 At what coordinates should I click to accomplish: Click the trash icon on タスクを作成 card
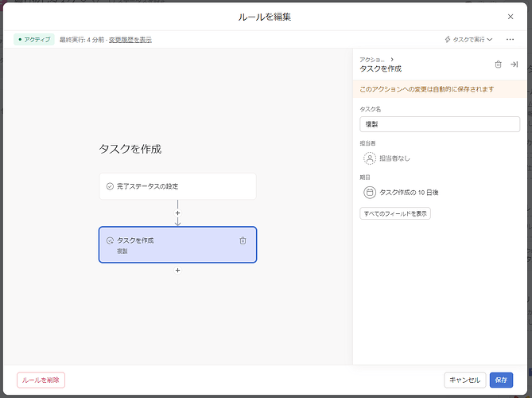pyautogui.click(x=243, y=240)
